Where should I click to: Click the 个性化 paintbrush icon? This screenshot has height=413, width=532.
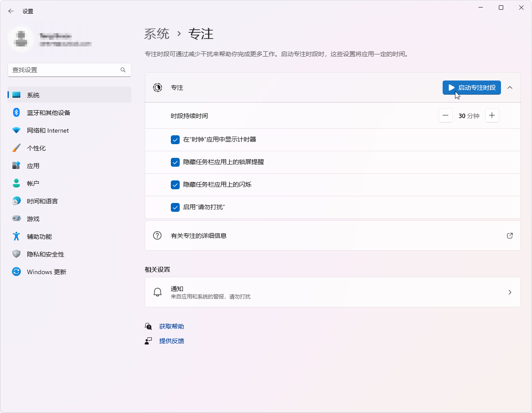coord(16,148)
